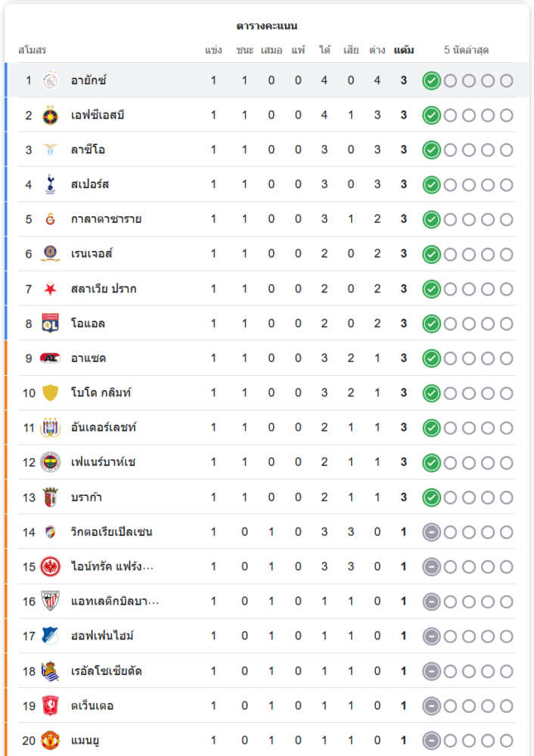Click the Anderlecht club crest icon
The image size is (534, 756).
tap(51, 428)
